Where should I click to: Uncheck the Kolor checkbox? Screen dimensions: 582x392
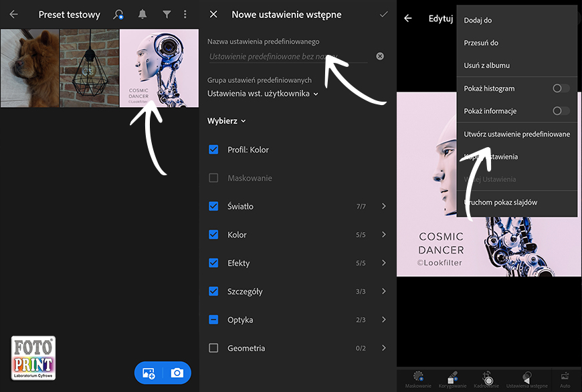(213, 235)
